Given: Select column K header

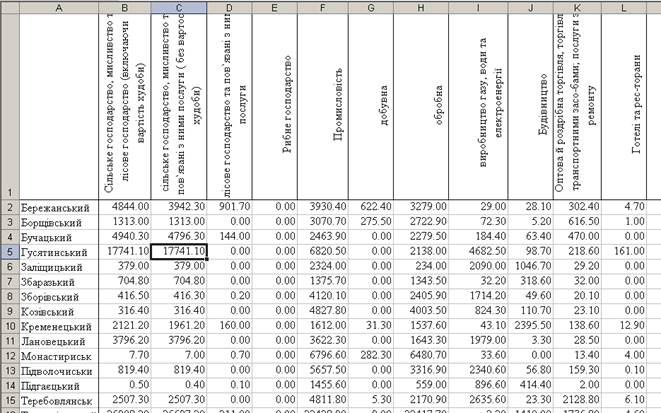Looking at the screenshot, I should tap(577, 8).
